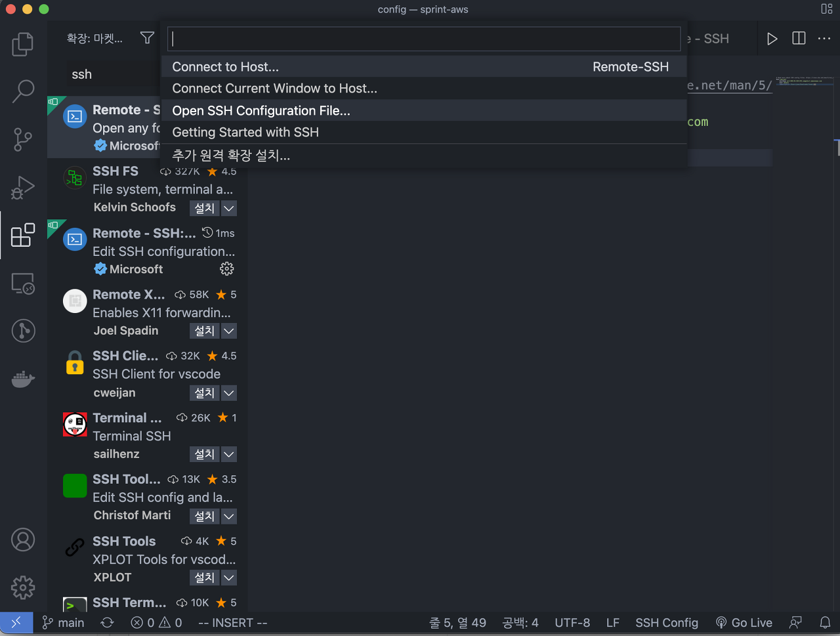Screen dimensions: 840x636
Task: Open the Source Control view
Action: pyautogui.click(x=23, y=139)
